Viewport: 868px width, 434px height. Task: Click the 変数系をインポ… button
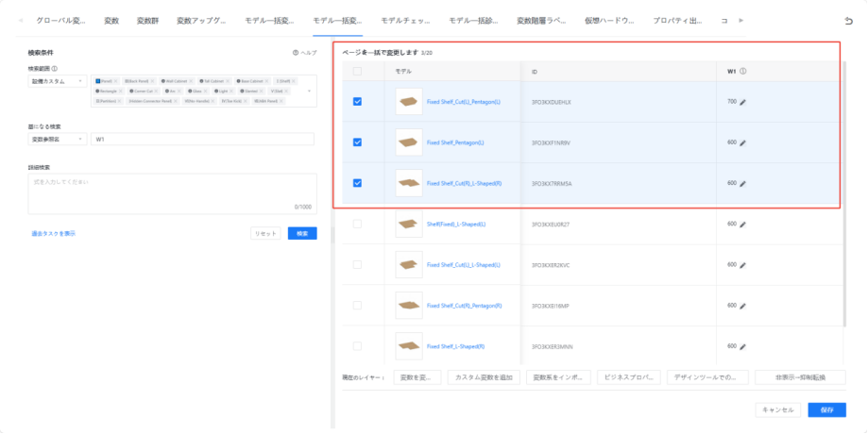558,377
